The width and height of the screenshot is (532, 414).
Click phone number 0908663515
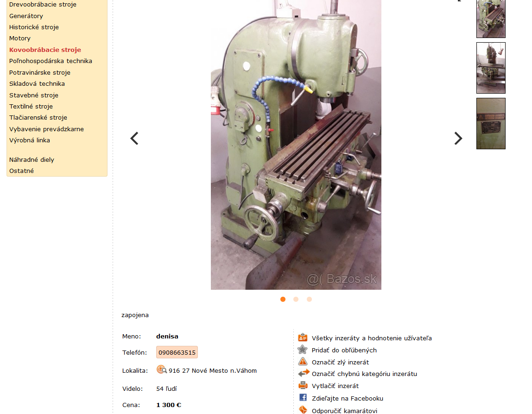click(x=177, y=353)
